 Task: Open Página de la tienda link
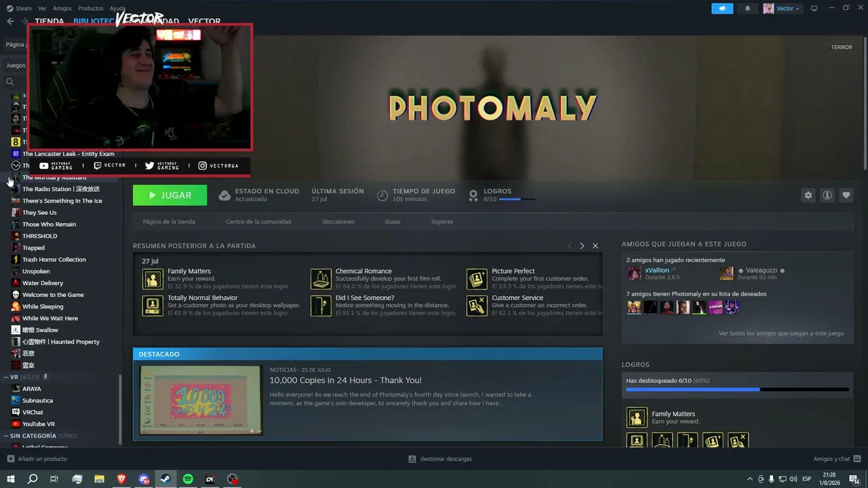point(169,222)
